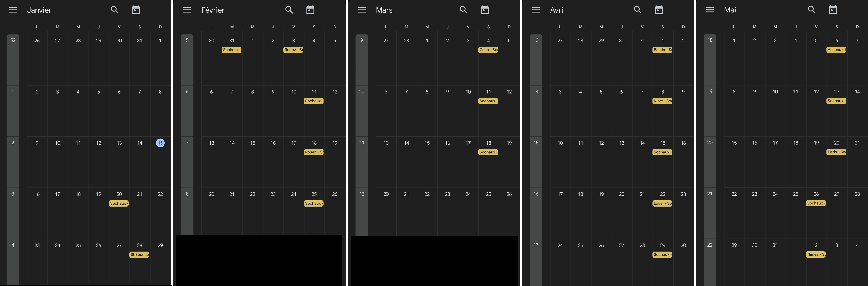
Task: Select date 22 Février
Action: 252,194
